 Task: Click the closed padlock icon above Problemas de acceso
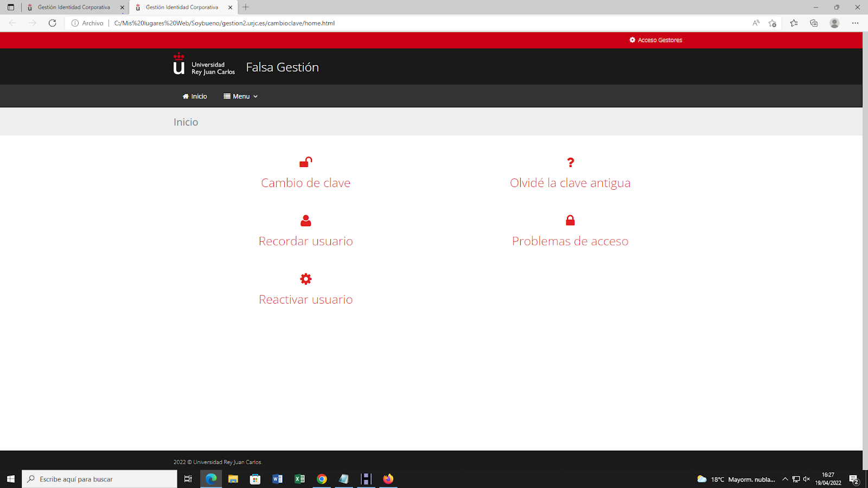click(570, 220)
